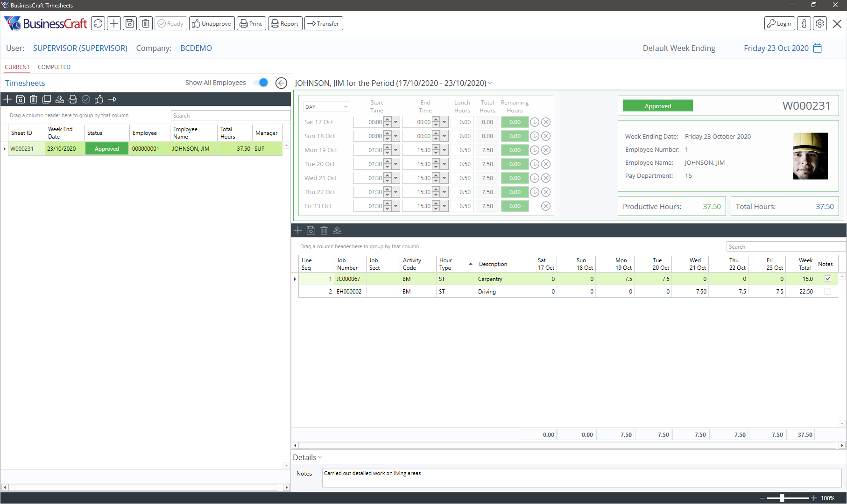
Task: Open the DAY entry mode dropdown
Action: point(326,107)
